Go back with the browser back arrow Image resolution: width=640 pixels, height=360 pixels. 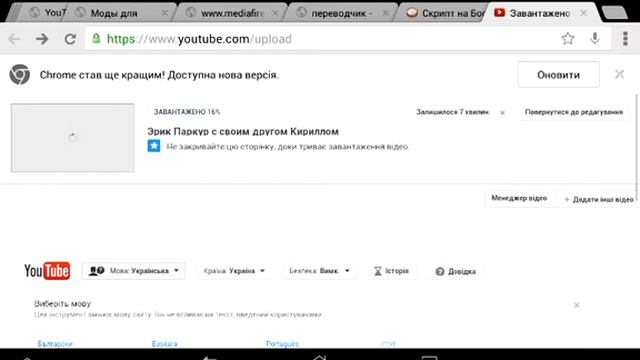pos(14,39)
